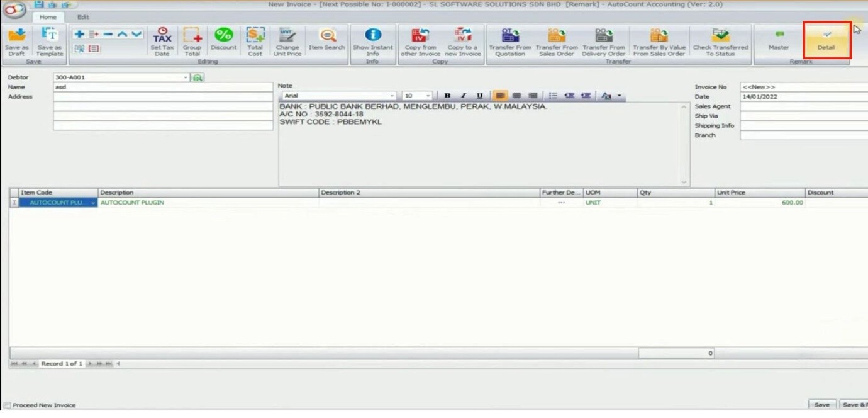Toggle underline formatting in Note toolbar

coord(479,96)
